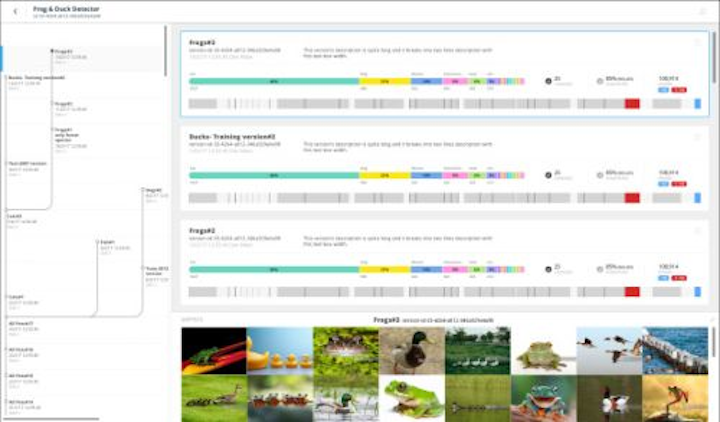Select the bottom-most All Heads node in tree

click(x=21, y=402)
